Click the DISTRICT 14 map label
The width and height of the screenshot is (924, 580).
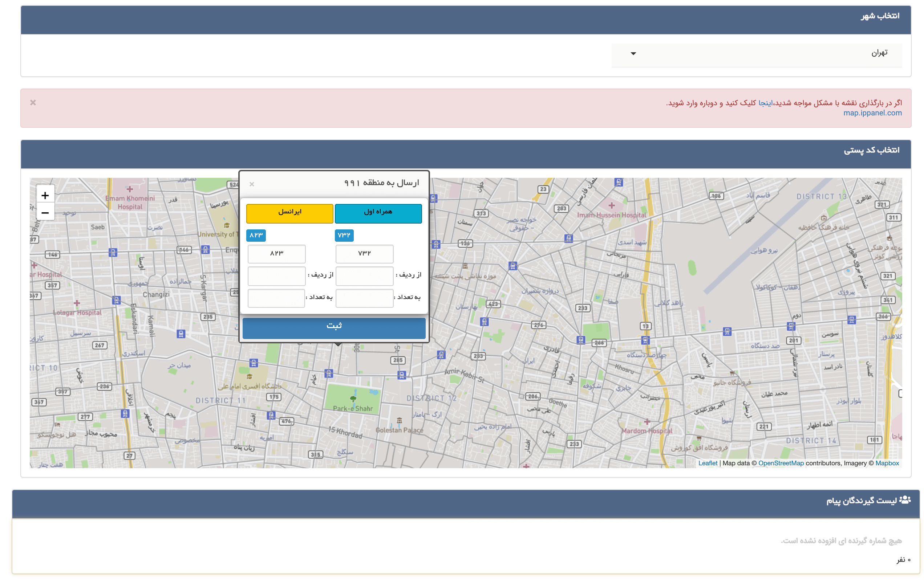pyautogui.click(x=811, y=441)
